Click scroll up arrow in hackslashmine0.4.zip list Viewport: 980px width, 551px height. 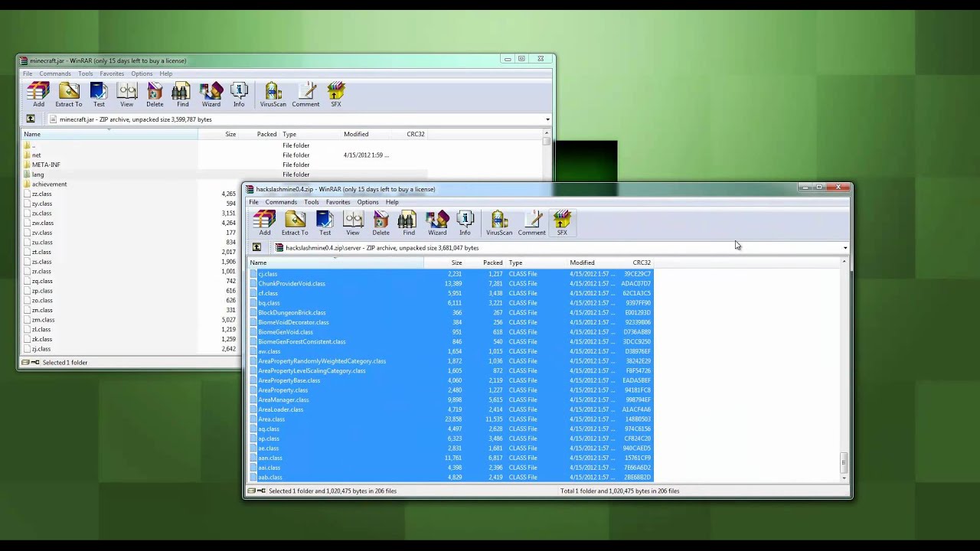tap(844, 262)
